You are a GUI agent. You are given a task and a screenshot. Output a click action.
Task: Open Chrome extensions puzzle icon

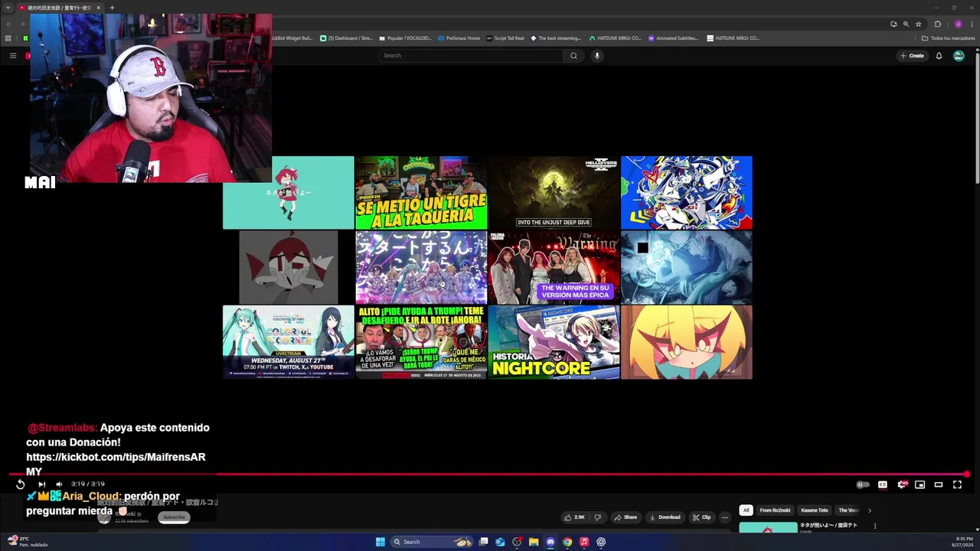pos(938,24)
